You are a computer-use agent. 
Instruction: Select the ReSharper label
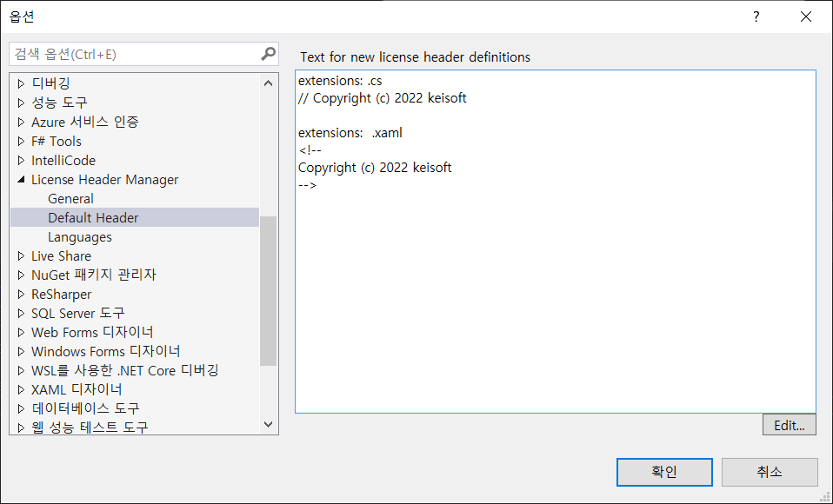tap(61, 294)
